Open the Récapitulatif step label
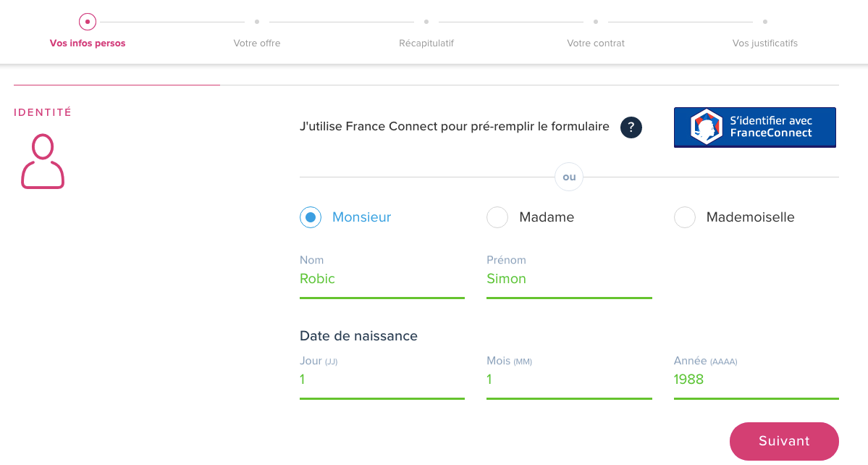Image resolution: width=868 pixels, height=465 pixels. [426, 43]
